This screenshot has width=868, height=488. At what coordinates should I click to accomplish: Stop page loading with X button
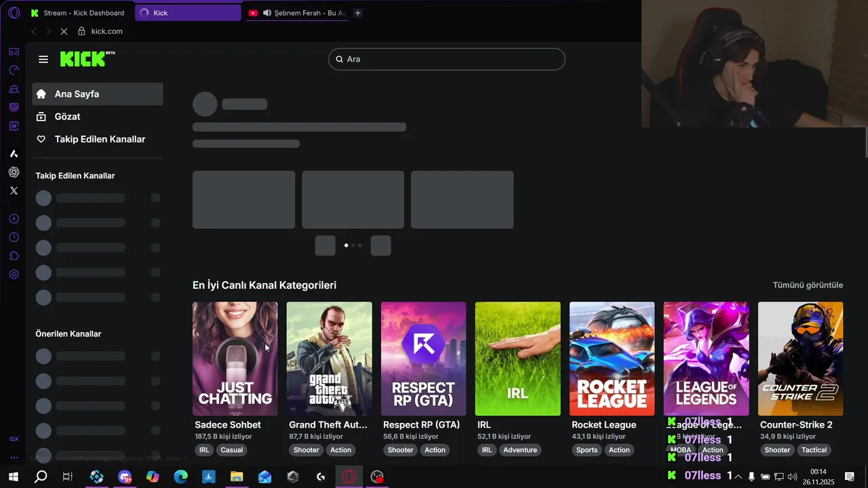(63, 31)
